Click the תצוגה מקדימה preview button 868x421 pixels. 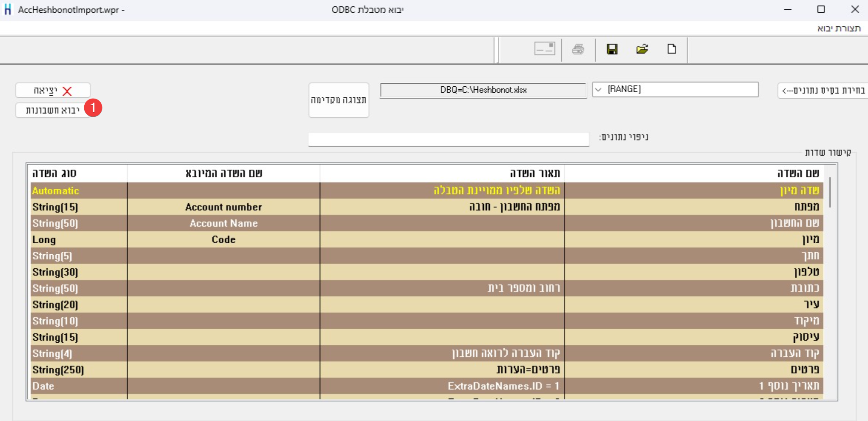tap(339, 100)
